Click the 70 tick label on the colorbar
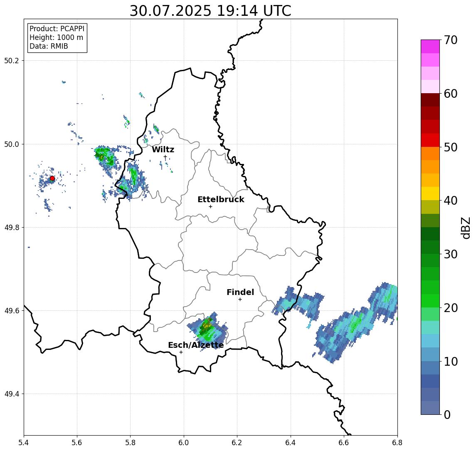Screen dimensions: 476x451 click(x=451, y=40)
